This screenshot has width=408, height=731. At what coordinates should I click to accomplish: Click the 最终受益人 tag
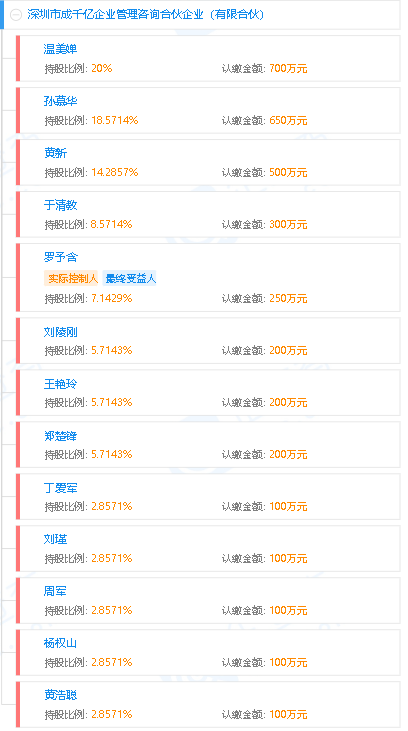coord(130,278)
